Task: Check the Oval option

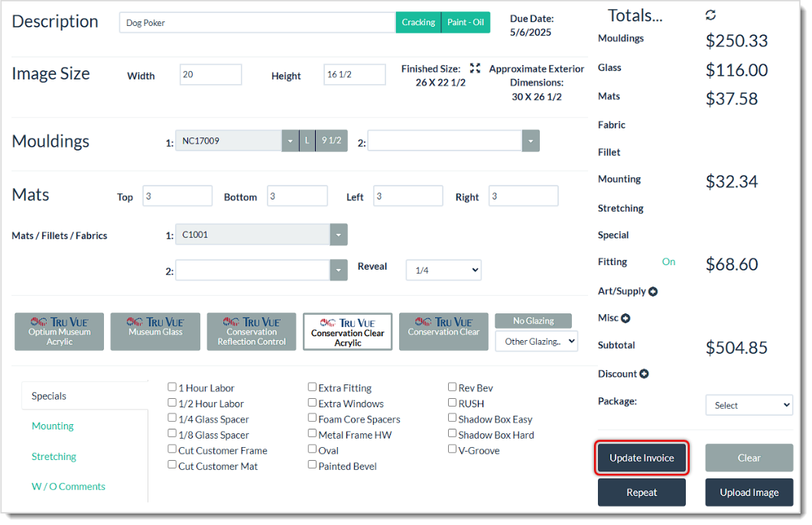Action: tap(312, 450)
